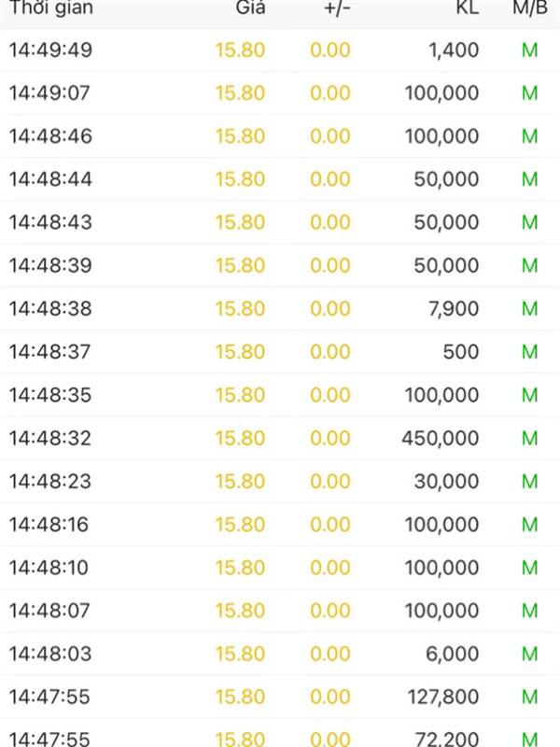
Task: Click the 0.00 change at 14:48:16
Action: pos(330,525)
